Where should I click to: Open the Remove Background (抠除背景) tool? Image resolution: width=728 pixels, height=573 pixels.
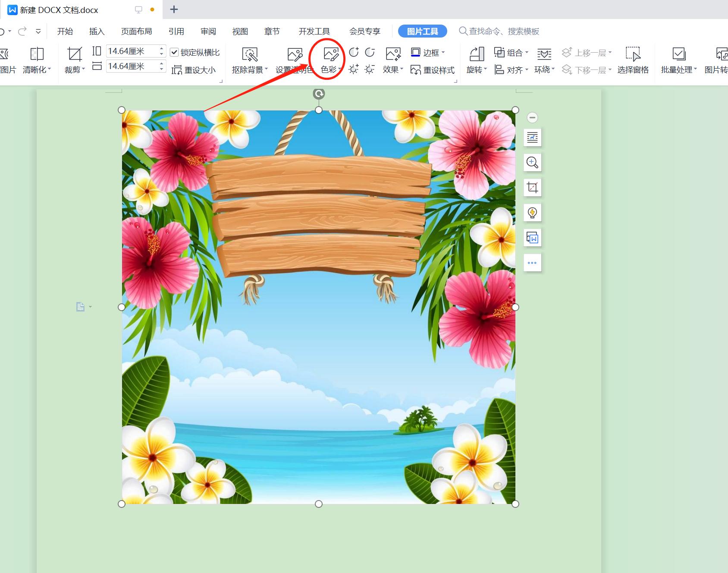(x=249, y=55)
